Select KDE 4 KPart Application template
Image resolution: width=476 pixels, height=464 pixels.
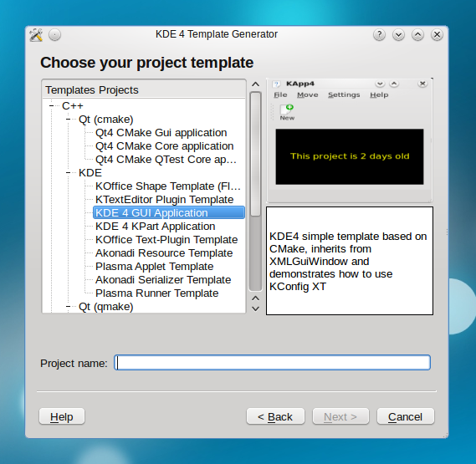coord(156,226)
